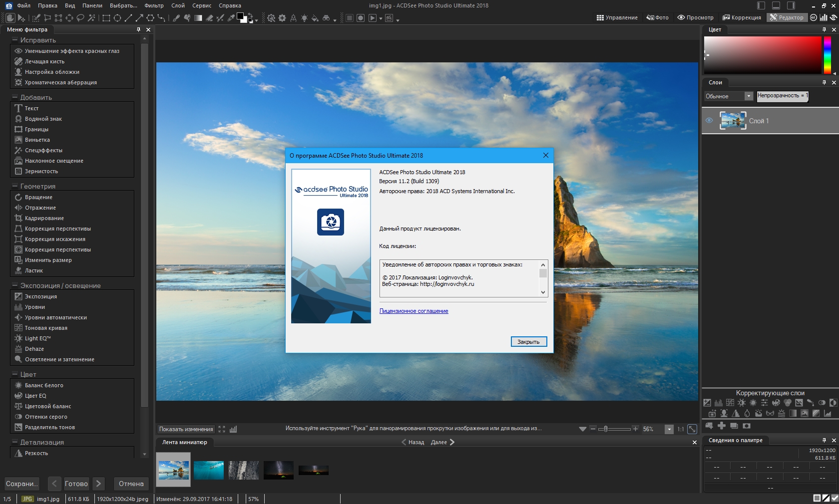Switch to Коррекция mode
Screen dimensions: 839x504
[x=742, y=17]
